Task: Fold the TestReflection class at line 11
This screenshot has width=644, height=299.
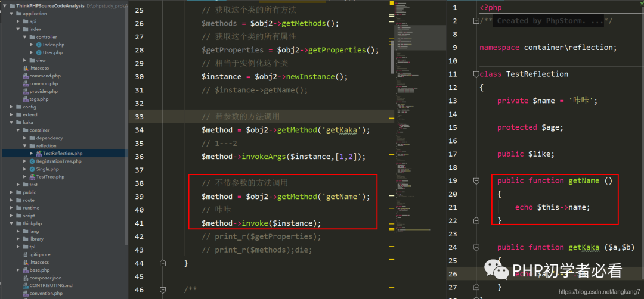Action: (476, 74)
